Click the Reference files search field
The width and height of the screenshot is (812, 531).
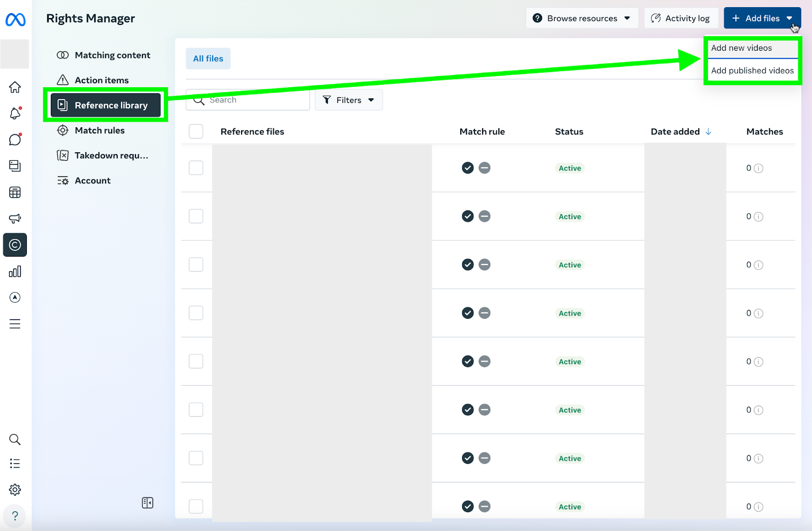(248, 100)
